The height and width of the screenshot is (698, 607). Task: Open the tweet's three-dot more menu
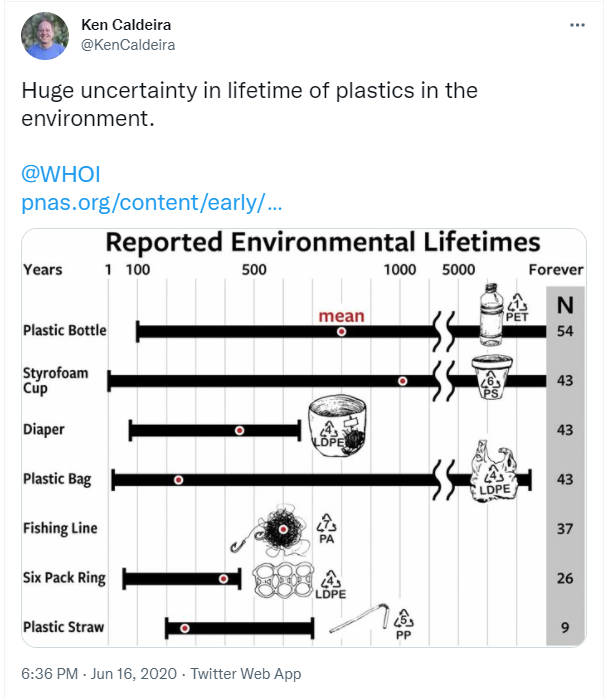pyautogui.click(x=577, y=25)
